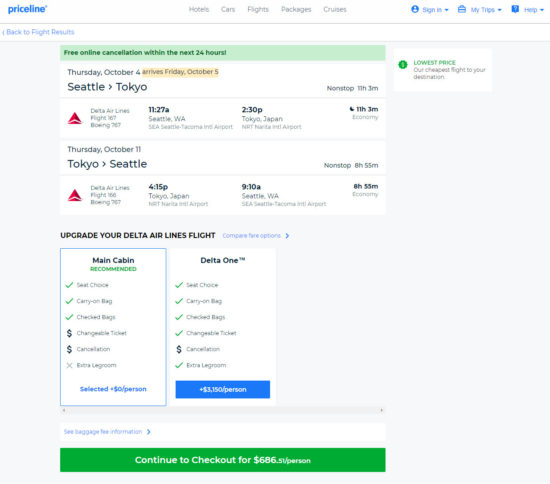Select Delta One for +$3,150/person
The height and width of the screenshot is (484, 550).
pyautogui.click(x=223, y=389)
